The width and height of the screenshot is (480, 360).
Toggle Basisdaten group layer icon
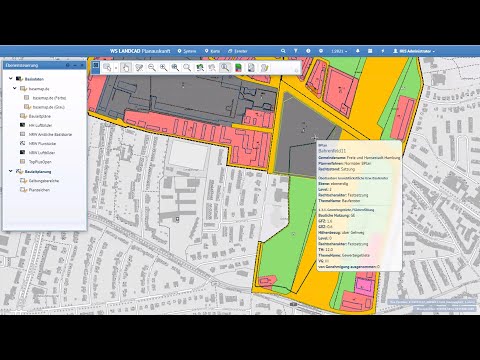[x=19, y=79]
